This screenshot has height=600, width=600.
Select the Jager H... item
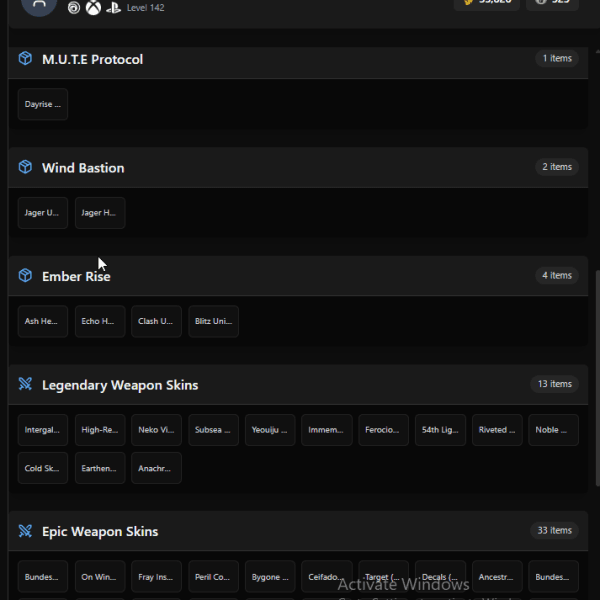click(100, 213)
